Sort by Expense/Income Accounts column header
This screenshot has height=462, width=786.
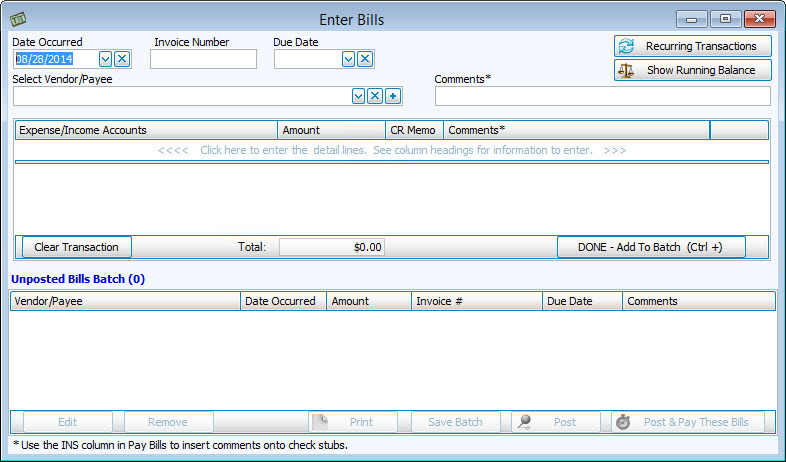coord(146,130)
